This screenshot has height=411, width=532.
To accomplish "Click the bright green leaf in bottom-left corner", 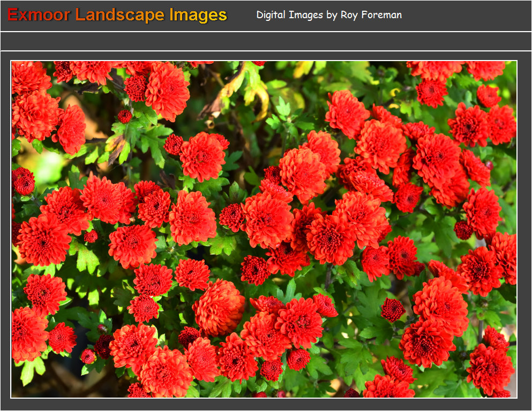I will click(x=29, y=370).
